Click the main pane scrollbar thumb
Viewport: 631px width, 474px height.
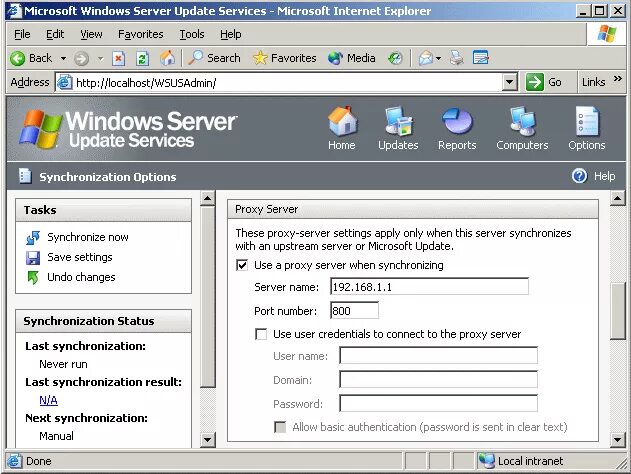[618, 311]
